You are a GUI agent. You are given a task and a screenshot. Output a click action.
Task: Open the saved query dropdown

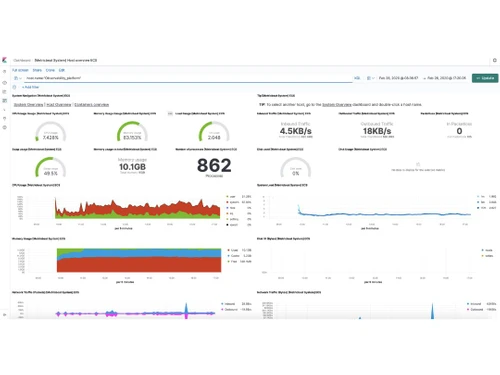click(18, 78)
